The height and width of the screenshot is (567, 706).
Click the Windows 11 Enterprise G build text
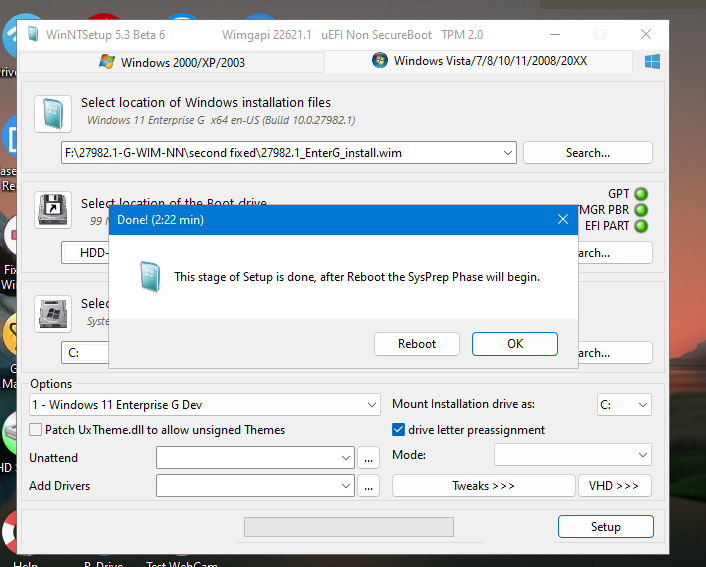[x=221, y=120]
